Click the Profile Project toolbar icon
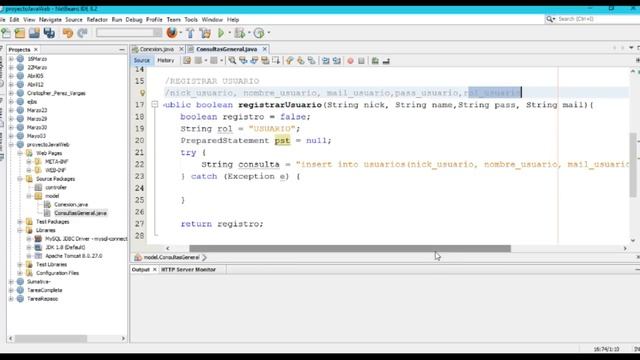 point(259,33)
